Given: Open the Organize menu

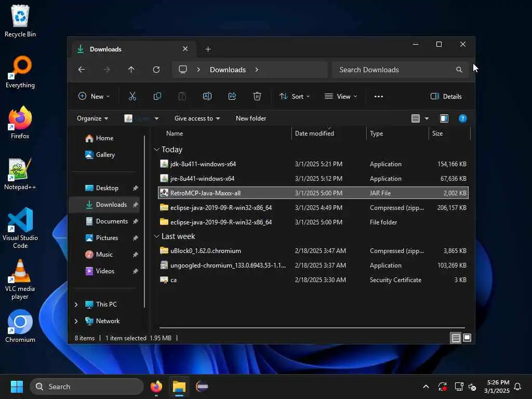Looking at the screenshot, I should 92,118.
